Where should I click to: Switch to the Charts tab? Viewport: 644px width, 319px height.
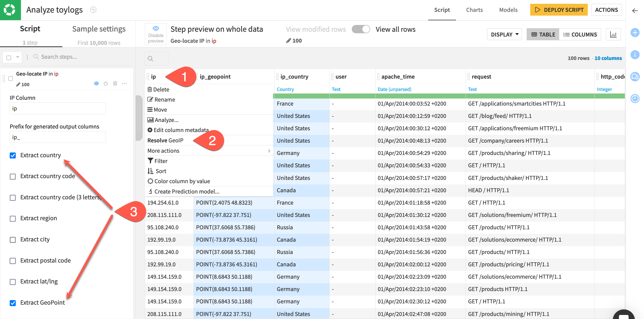point(474,10)
